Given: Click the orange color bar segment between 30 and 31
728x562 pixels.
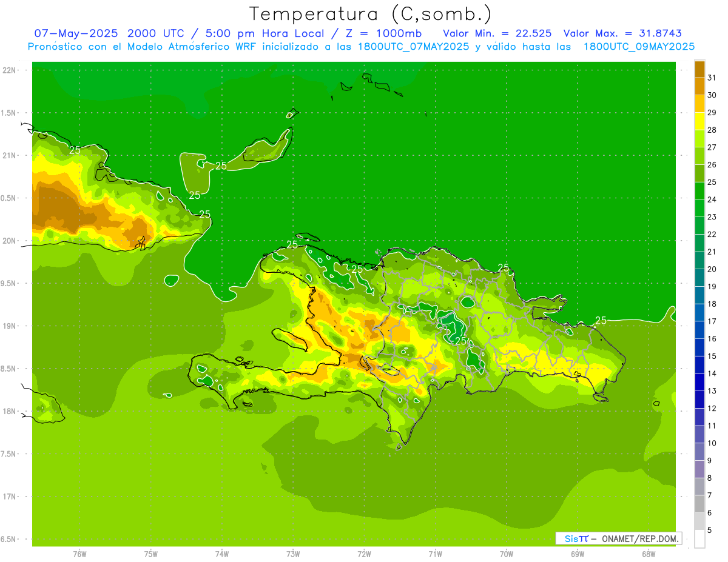Looking at the screenshot, I should coord(699,86).
